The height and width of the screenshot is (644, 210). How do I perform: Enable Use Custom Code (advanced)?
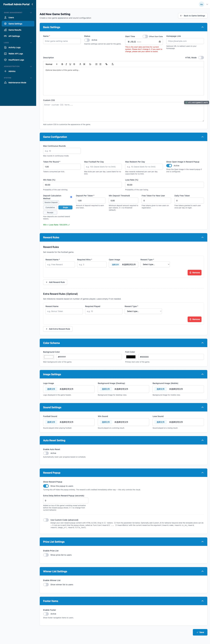click(46, 520)
